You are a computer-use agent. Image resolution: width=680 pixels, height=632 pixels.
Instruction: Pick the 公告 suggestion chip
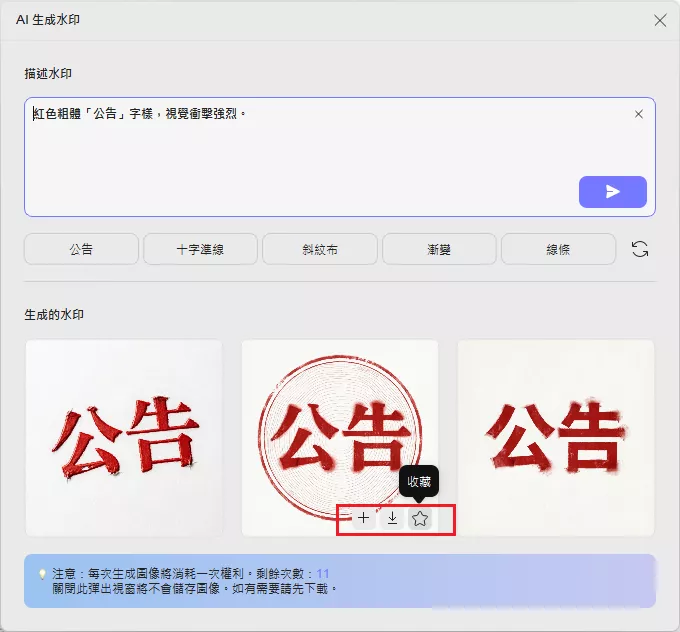(x=81, y=249)
